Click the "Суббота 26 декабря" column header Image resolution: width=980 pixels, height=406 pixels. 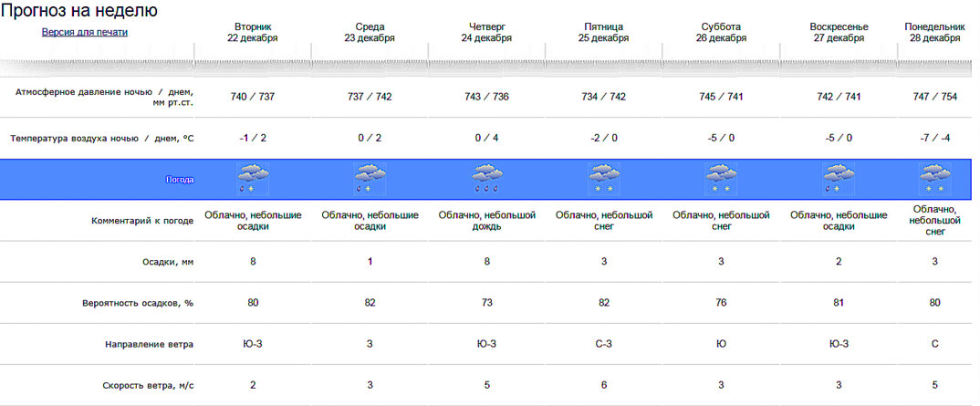[721, 33]
